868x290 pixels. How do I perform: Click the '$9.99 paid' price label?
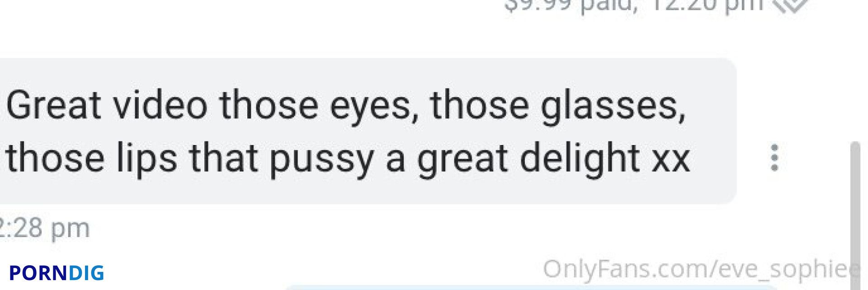571,5
